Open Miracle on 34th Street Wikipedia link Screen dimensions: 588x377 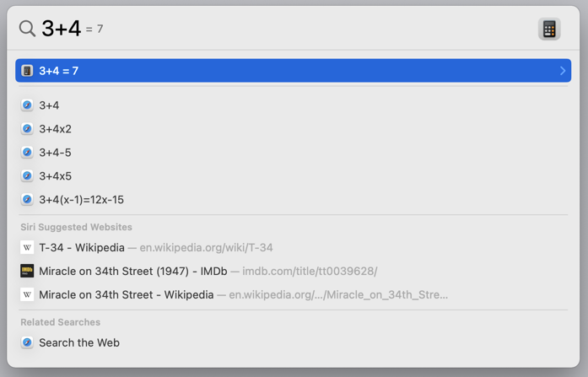click(127, 295)
